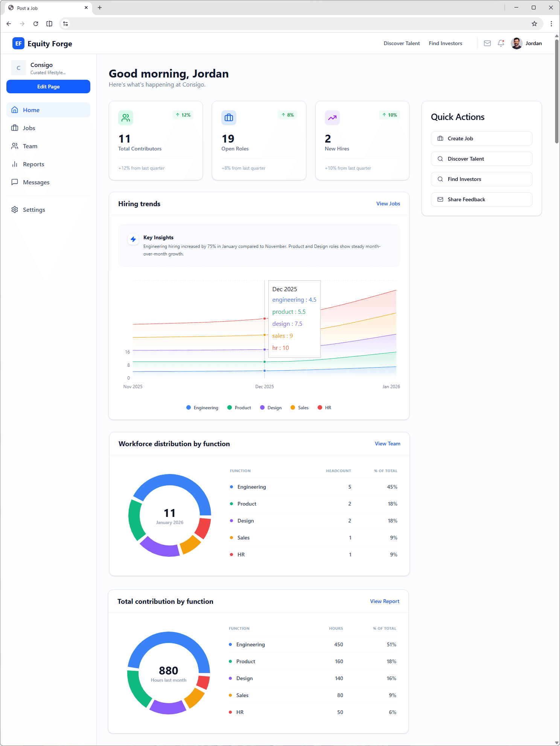The image size is (560, 746).
Task: Click Jordan's profile avatar
Action: pyautogui.click(x=517, y=43)
